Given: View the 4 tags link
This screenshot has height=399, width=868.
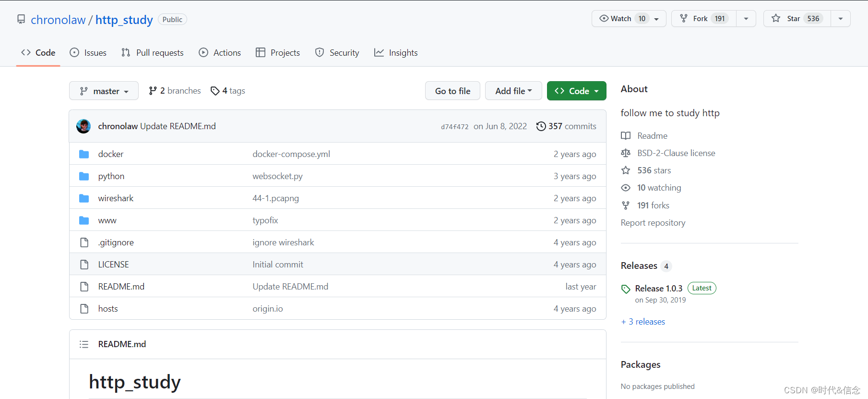Looking at the screenshot, I should click(228, 91).
